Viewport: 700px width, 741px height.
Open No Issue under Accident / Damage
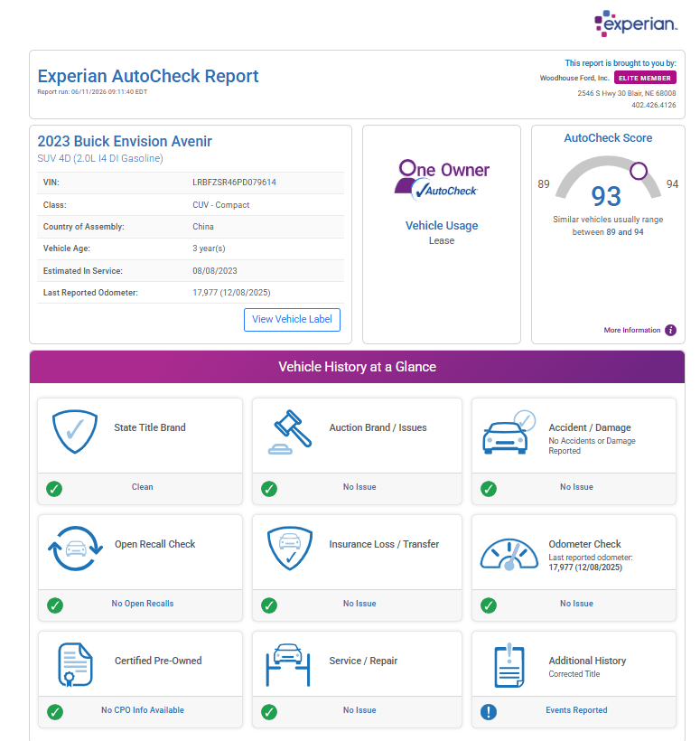(576, 487)
